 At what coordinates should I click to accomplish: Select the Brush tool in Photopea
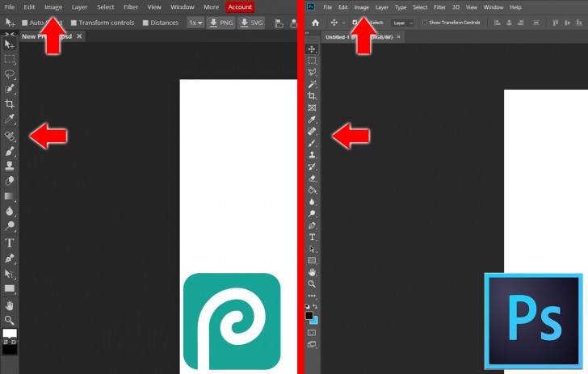[10, 151]
